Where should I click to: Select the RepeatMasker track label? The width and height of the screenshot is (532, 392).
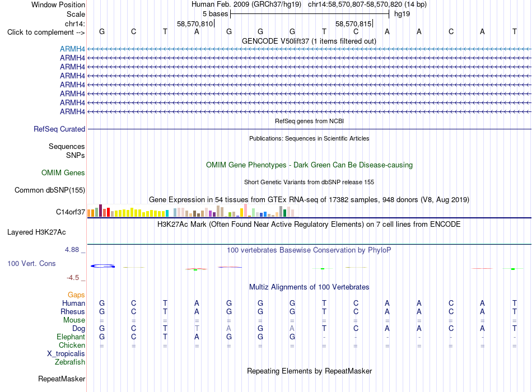[62, 379]
